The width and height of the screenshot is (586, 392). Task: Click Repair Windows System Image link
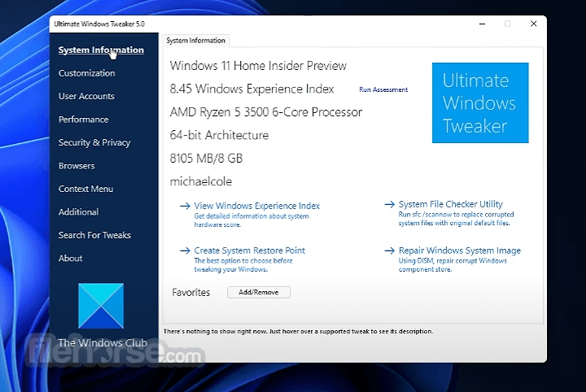point(459,250)
